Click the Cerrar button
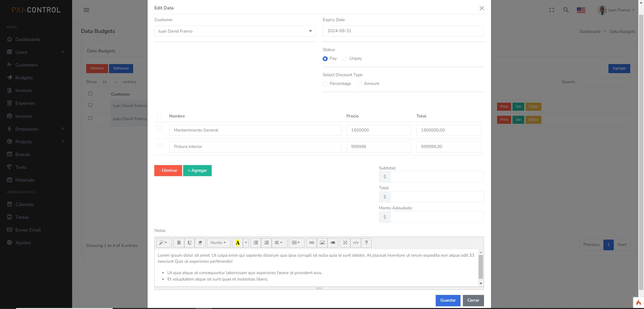644x309 pixels. (x=473, y=301)
